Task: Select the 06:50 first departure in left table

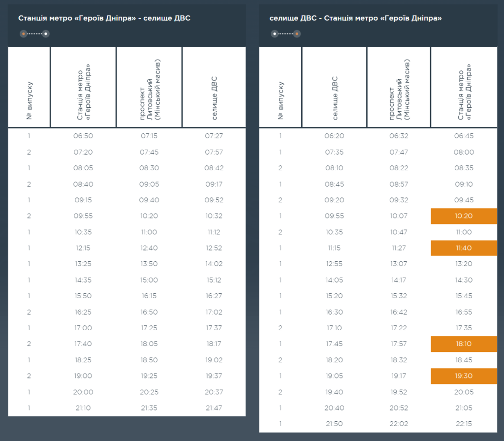Action: (x=83, y=136)
